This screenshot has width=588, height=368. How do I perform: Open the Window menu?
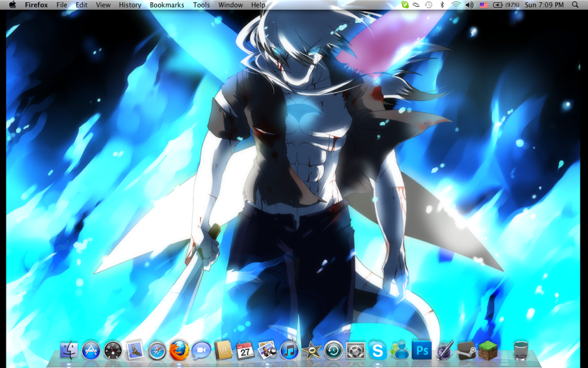(231, 5)
